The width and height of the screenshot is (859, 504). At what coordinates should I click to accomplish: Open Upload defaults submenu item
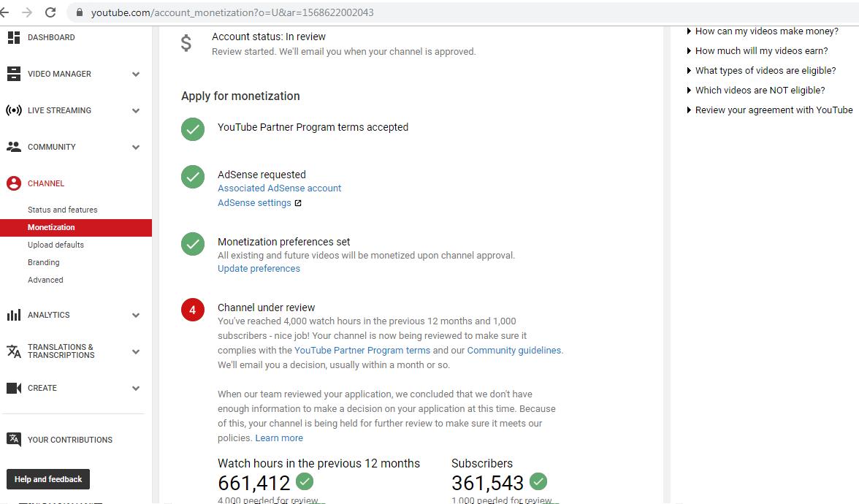(56, 245)
